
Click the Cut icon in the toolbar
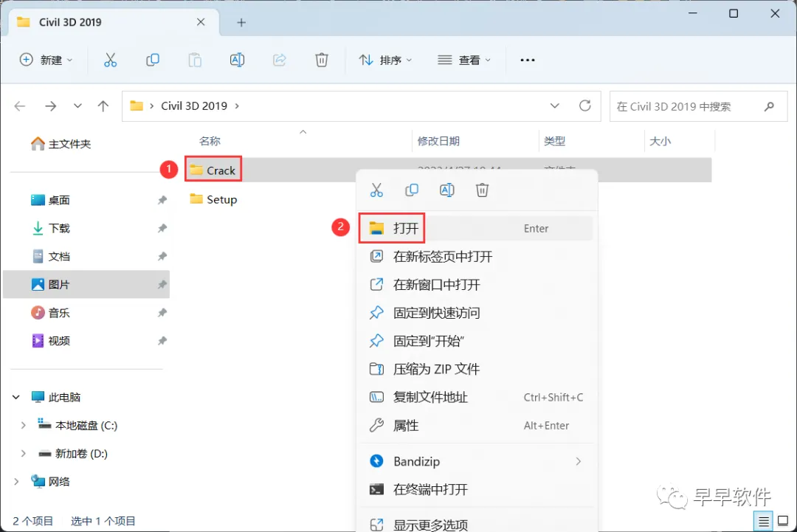click(x=110, y=60)
